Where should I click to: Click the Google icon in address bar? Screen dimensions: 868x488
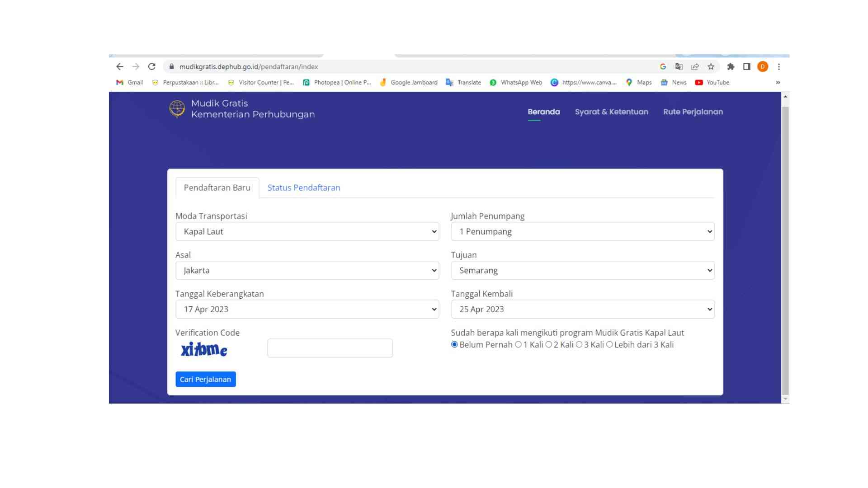point(663,66)
